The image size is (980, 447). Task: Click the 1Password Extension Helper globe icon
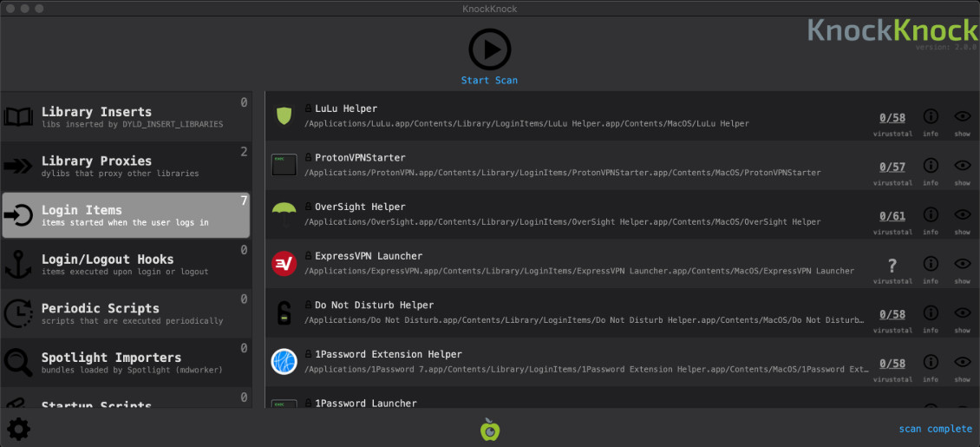284,362
